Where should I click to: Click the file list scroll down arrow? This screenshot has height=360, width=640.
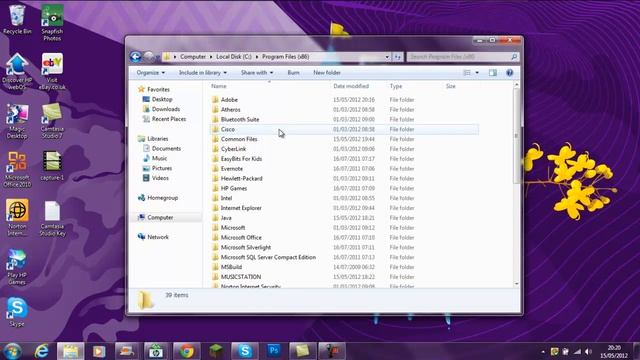tap(517, 284)
